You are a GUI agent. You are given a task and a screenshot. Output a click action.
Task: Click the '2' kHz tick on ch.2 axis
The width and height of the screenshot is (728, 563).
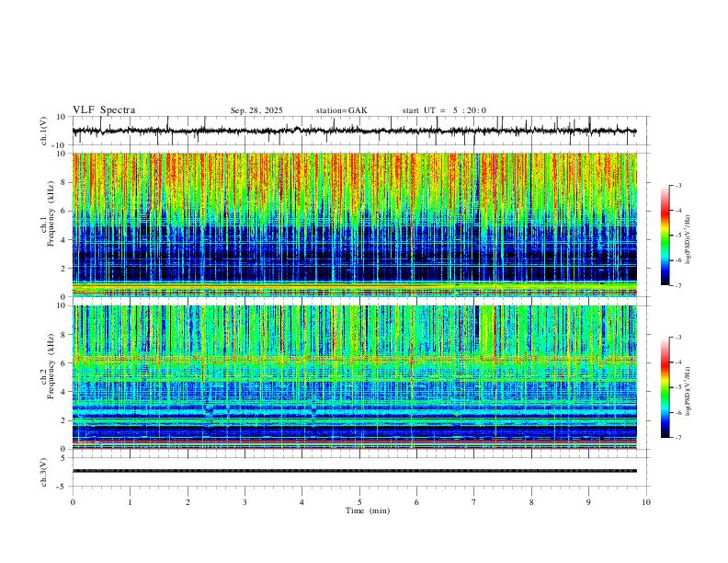coord(64,420)
